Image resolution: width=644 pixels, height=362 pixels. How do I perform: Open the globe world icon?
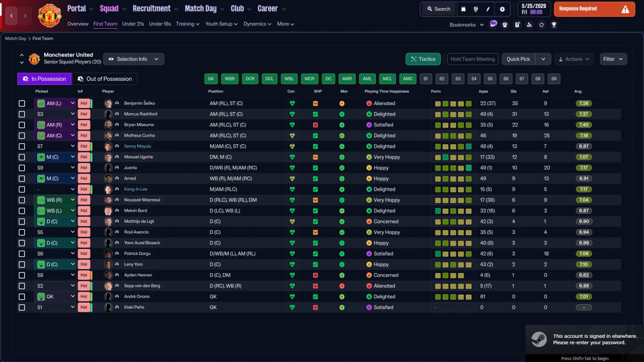[475, 9]
